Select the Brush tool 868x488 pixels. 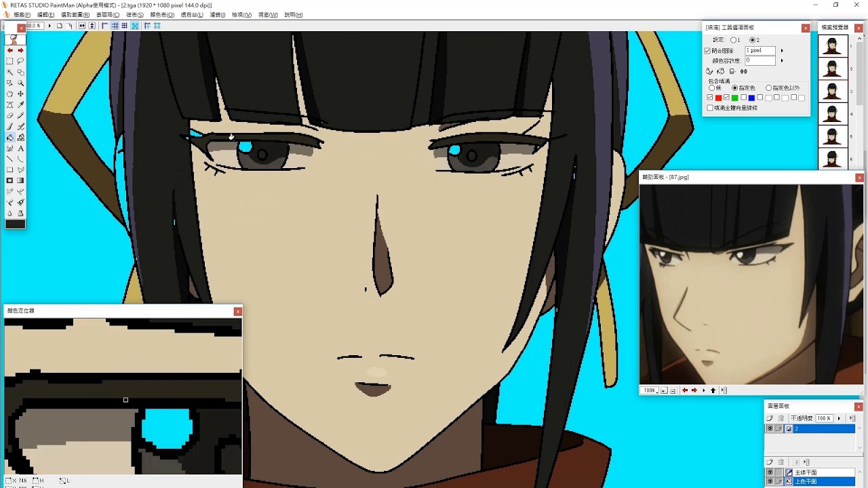[x=9, y=127]
